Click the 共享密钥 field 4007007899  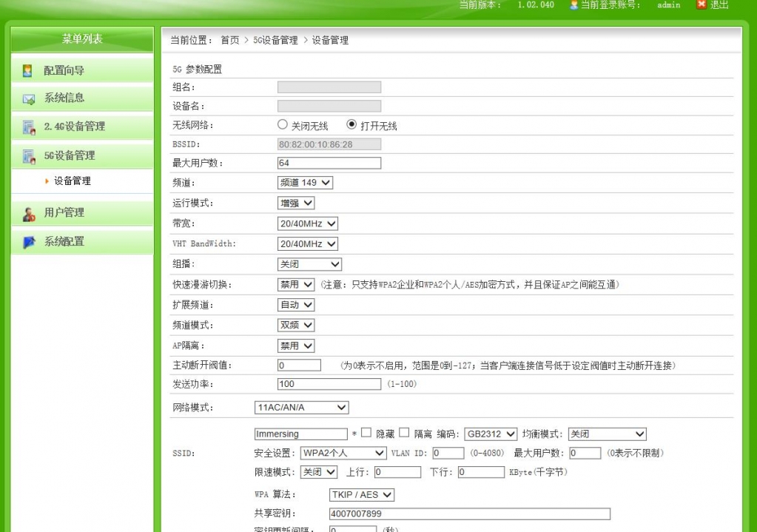[x=470, y=514]
